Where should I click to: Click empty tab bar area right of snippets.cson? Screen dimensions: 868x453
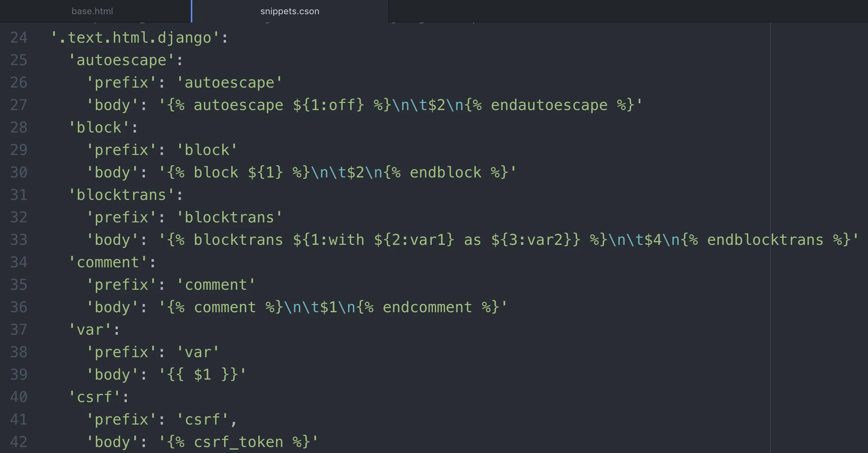629,11
